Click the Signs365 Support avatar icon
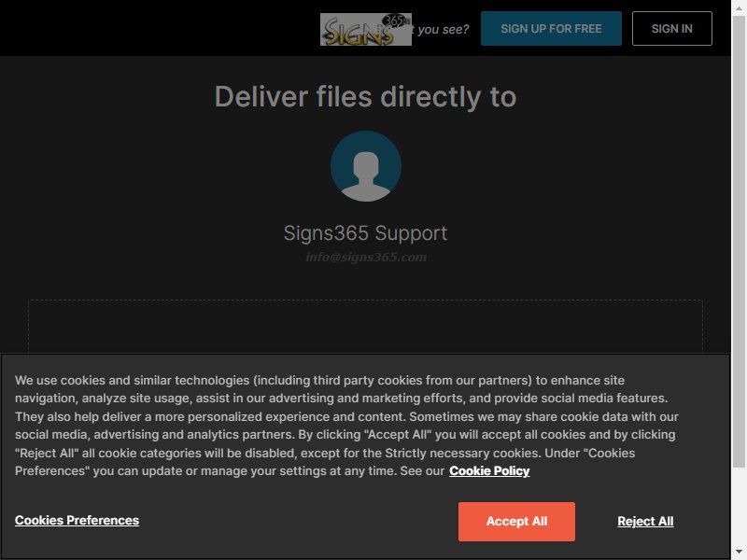 click(366, 166)
